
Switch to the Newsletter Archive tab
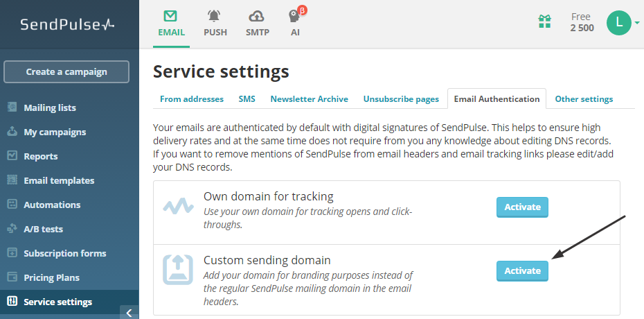(x=310, y=99)
